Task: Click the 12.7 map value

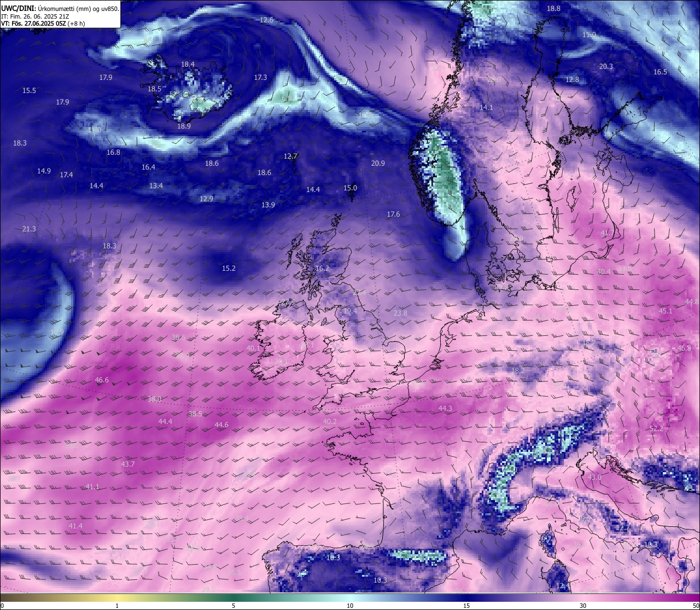Action: [290, 156]
